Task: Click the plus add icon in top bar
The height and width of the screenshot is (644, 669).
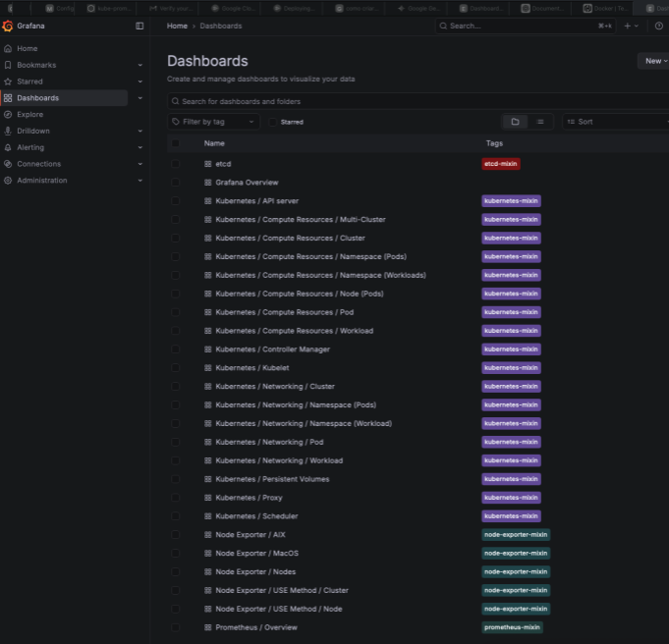Action: [628, 26]
